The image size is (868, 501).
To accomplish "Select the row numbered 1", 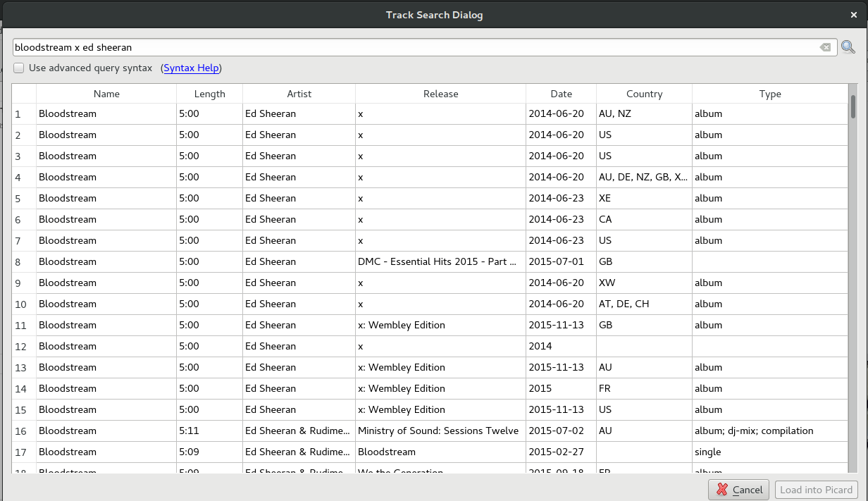I will tap(430, 113).
